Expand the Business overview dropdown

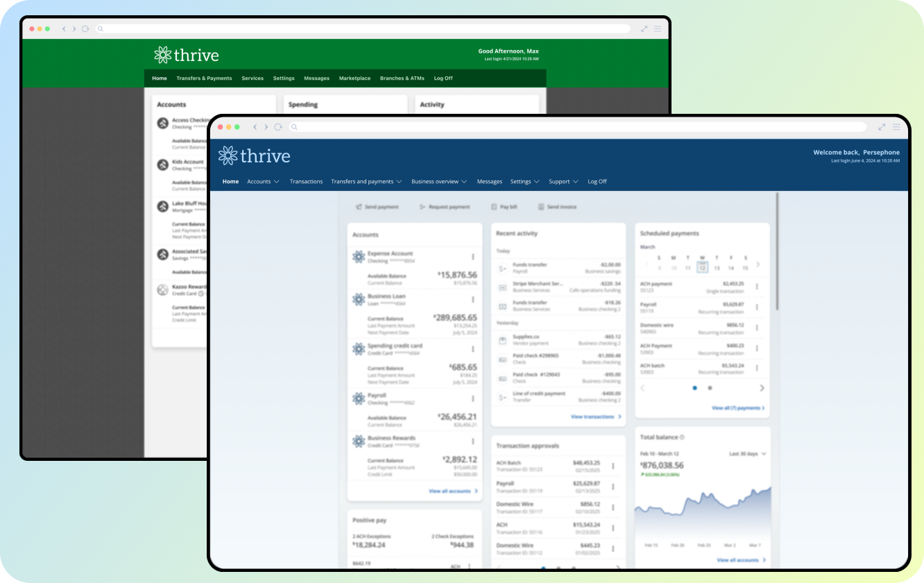tap(439, 182)
